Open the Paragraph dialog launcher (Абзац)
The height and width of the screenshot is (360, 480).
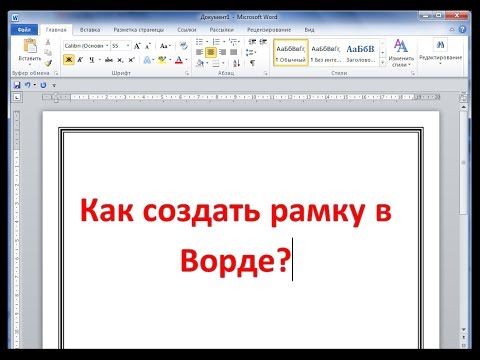click(266, 73)
